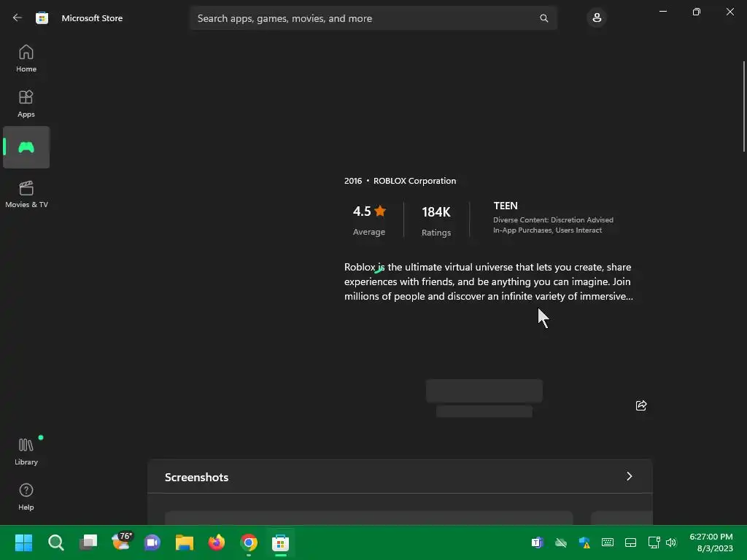Click the Screenshots heading
This screenshot has height=560, width=747.
(x=196, y=477)
